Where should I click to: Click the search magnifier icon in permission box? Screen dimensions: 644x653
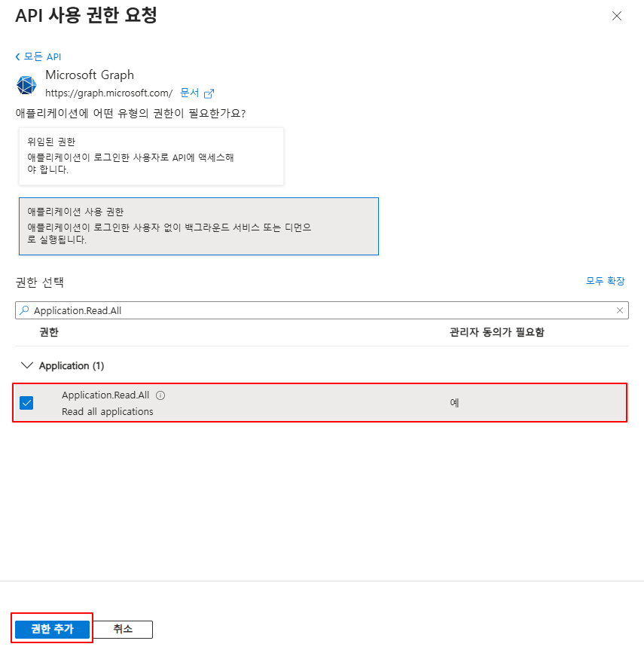(25, 310)
